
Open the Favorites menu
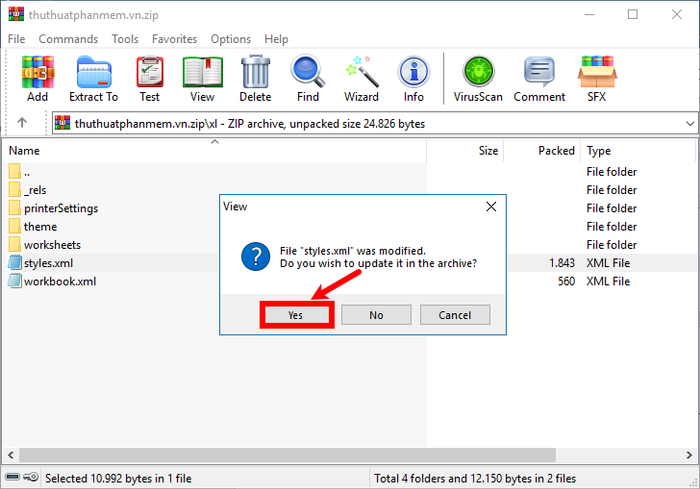tap(175, 39)
